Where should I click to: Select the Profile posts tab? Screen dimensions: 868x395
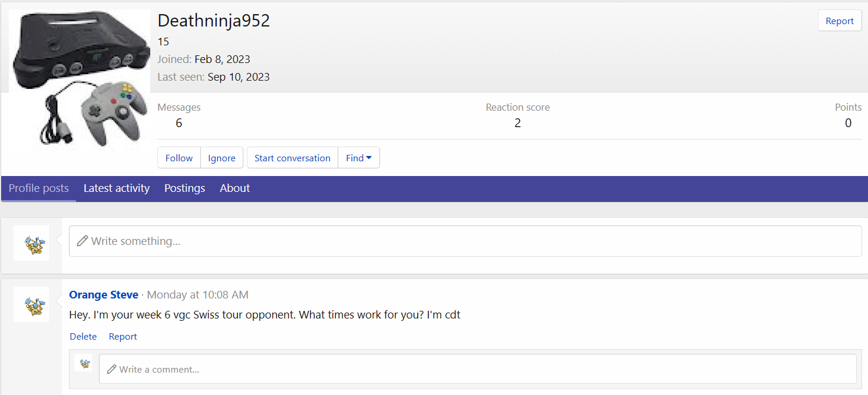coord(39,188)
